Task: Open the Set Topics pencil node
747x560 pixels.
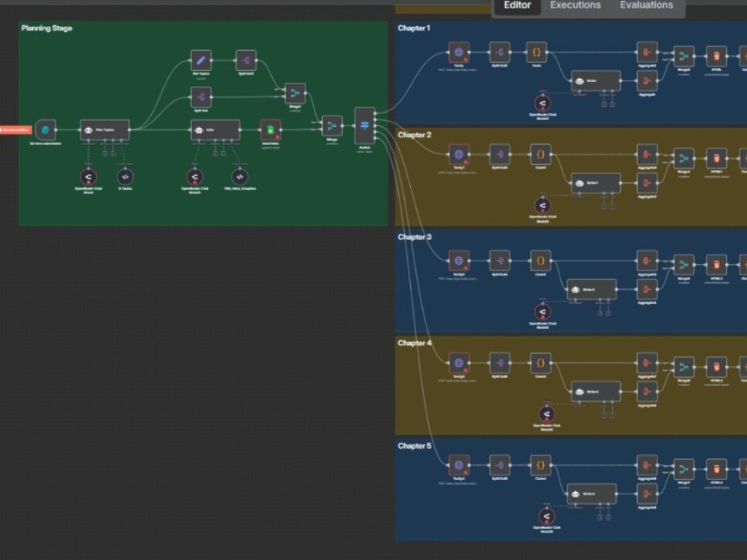Action: (201, 60)
